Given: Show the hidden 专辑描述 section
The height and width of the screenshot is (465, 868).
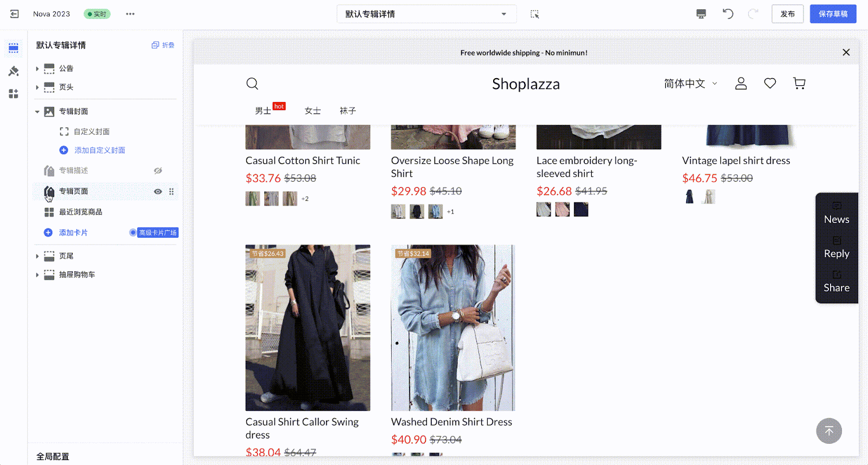Looking at the screenshot, I should (158, 171).
